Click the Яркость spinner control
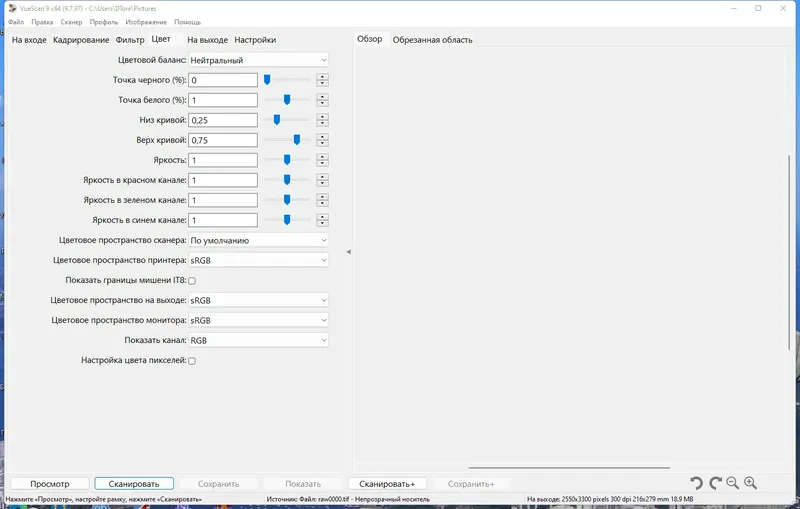Viewport: 800px width, 509px height. pos(322,160)
